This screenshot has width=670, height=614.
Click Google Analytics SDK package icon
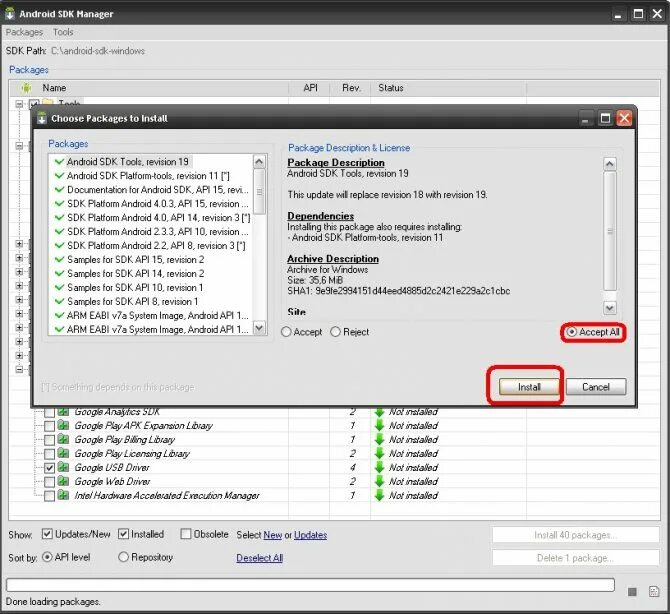63,411
